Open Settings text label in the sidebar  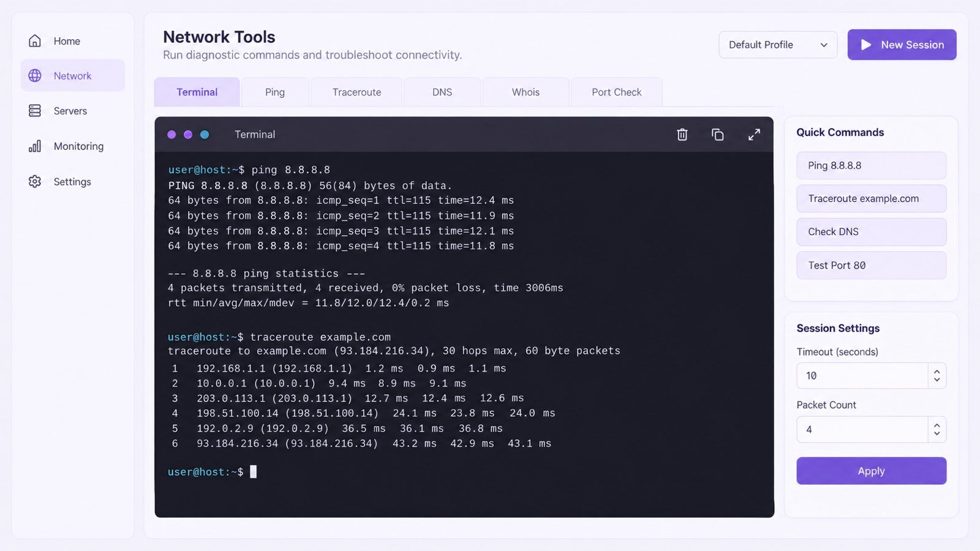(72, 182)
